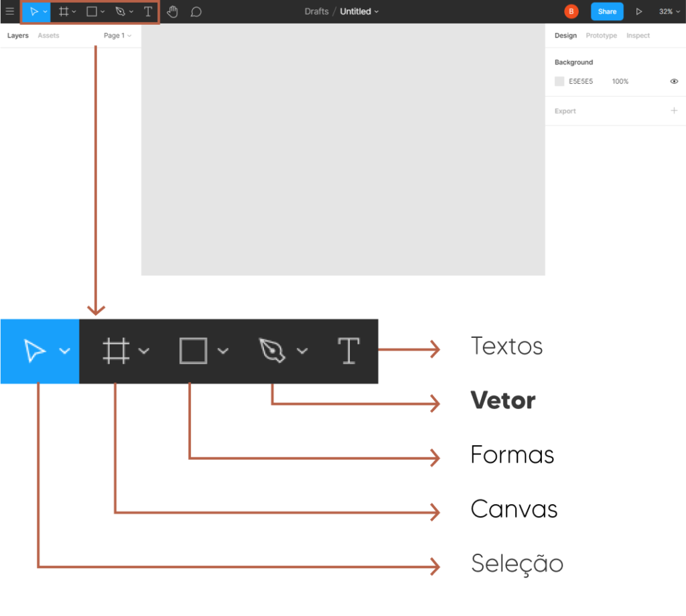Open the Untitled file name dropdown
The image size is (686, 616).
pos(359,11)
